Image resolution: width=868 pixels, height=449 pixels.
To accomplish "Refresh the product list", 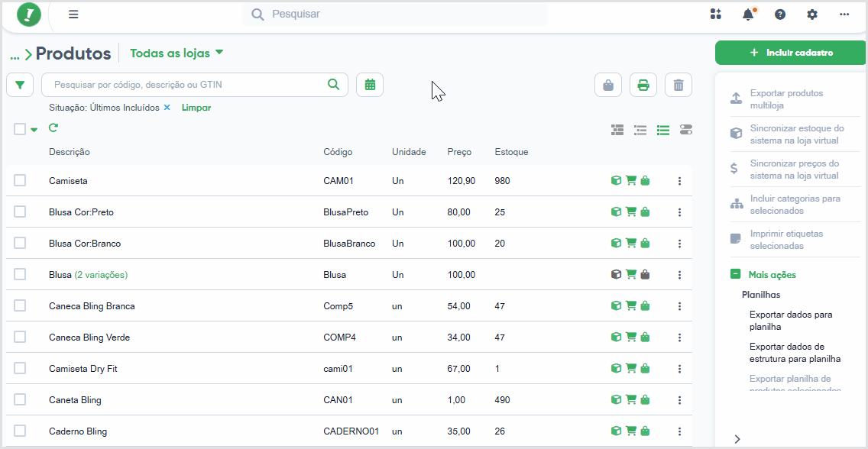I will coord(53,128).
